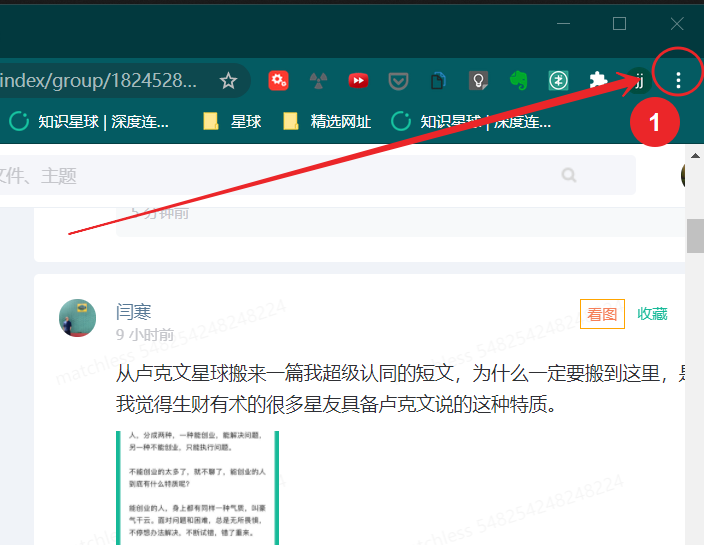Click 收藏 to favorite the post
The width and height of the screenshot is (704, 545).
(652, 314)
